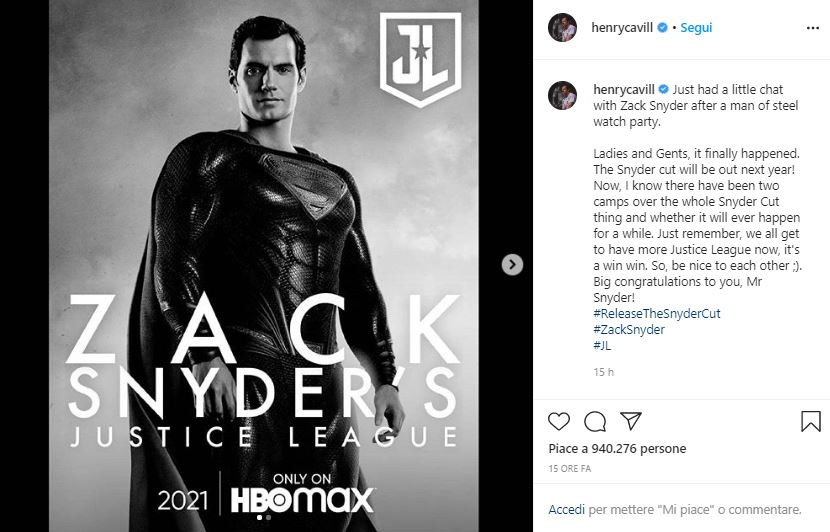
Task: Save post using bookmark icon
Action: [810, 421]
